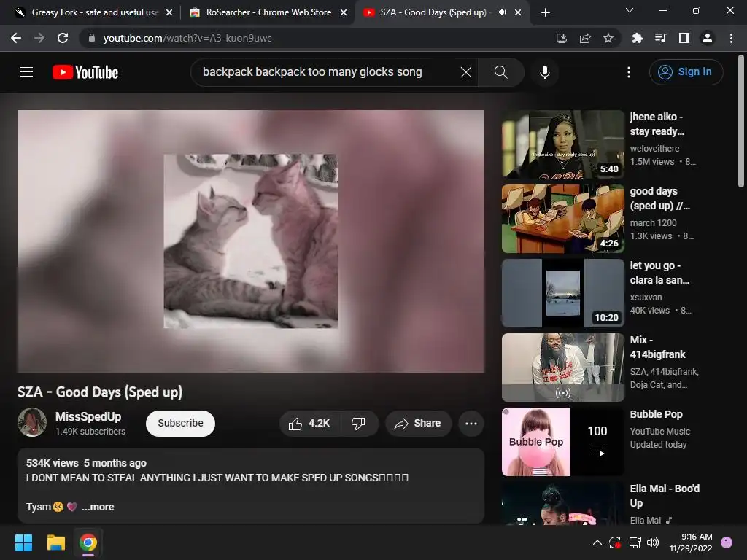
Task: Open Ella Mai Boo'd Up title
Action: (x=665, y=496)
